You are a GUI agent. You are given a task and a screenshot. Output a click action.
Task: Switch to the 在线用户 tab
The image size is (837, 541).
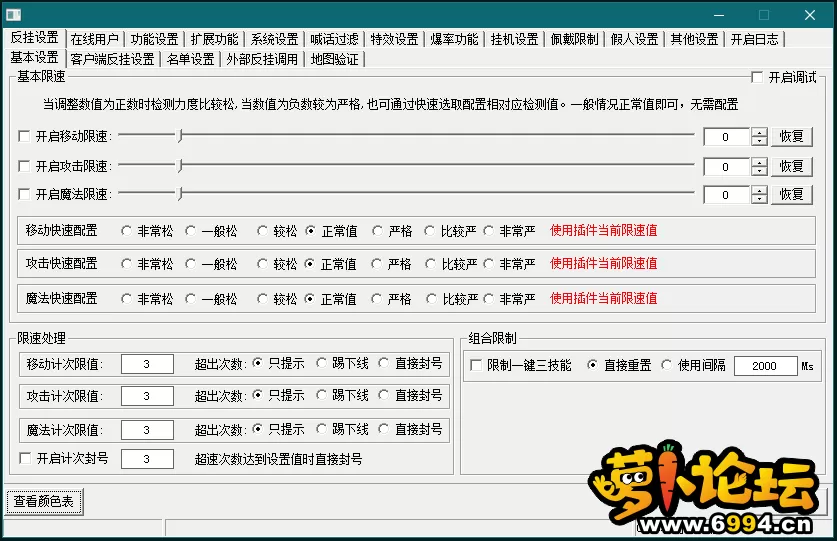pyautogui.click(x=94, y=39)
